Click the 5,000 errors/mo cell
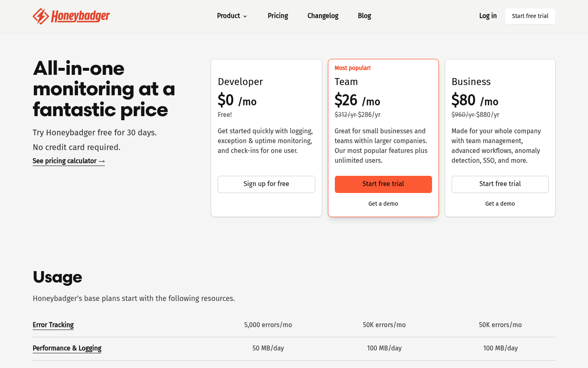The width and height of the screenshot is (588, 368). (268, 325)
